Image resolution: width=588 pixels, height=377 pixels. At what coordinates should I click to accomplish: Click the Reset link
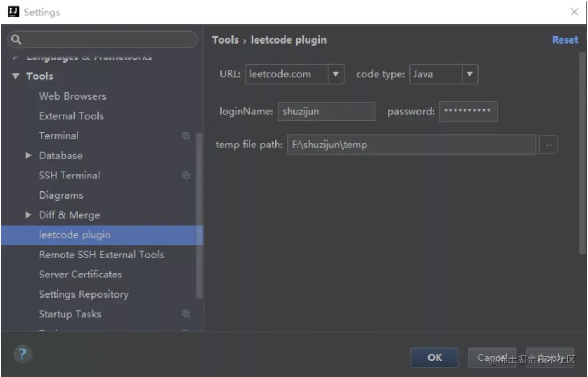[x=565, y=40]
